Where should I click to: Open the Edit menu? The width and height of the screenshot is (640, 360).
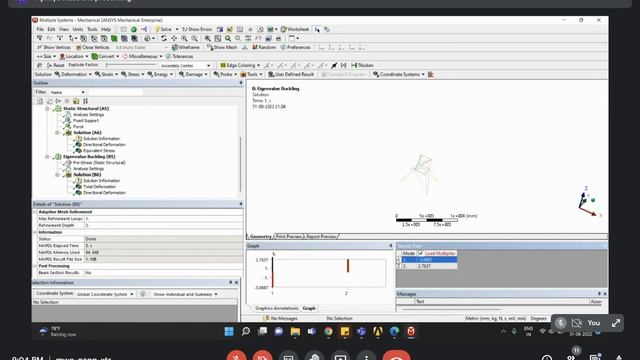click(51, 29)
